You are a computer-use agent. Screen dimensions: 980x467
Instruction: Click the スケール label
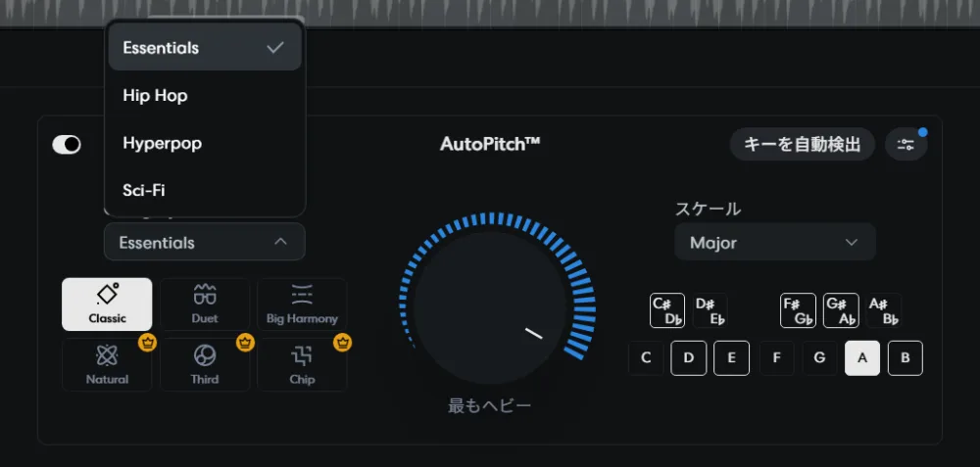point(709,210)
